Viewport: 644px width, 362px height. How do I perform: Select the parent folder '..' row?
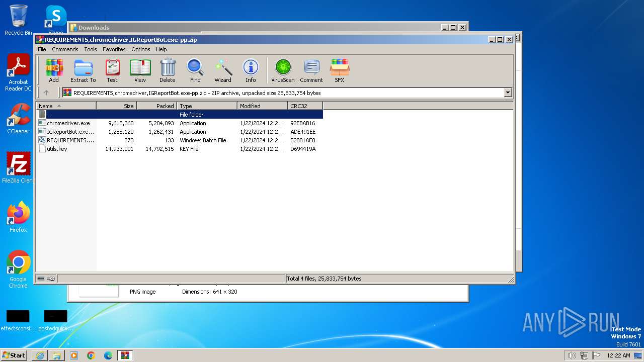pyautogui.click(x=180, y=115)
